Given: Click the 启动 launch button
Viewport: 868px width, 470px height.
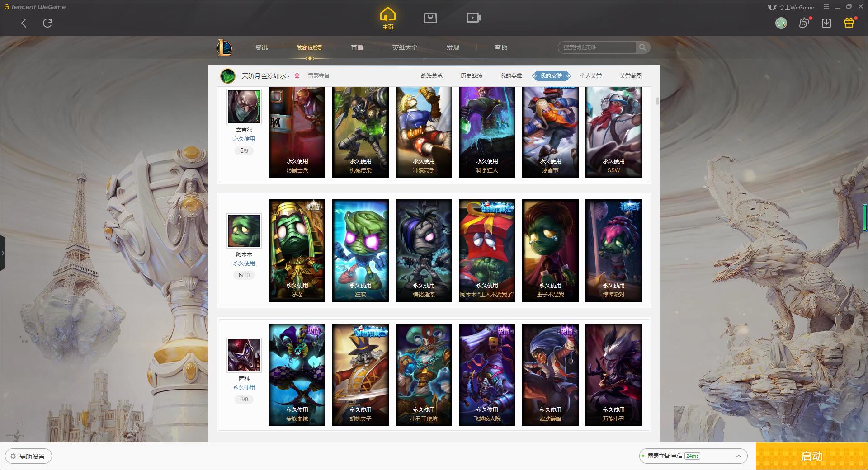Looking at the screenshot, I should point(811,456).
